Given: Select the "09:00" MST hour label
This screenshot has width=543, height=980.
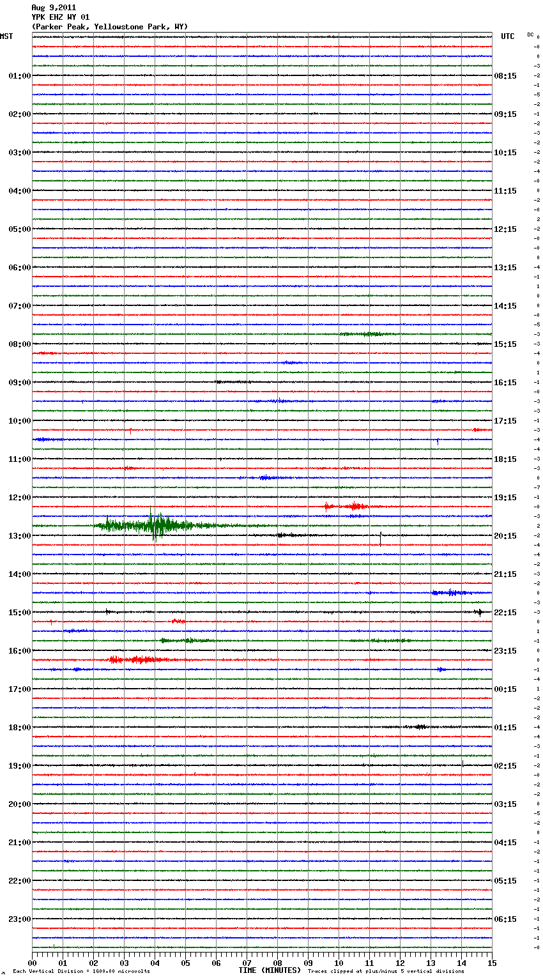Looking at the screenshot, I should [20, 383].
